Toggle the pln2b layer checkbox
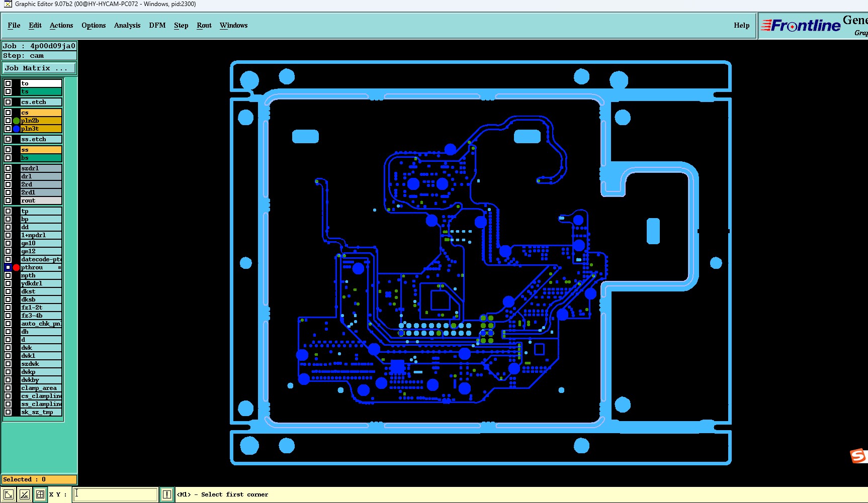This screenshot has width=868, height=503. (x=8, y=121)
